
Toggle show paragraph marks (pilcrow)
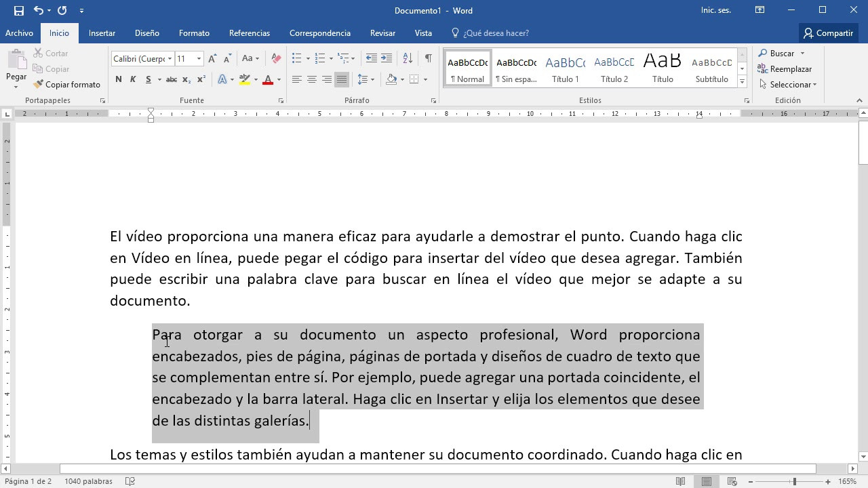pyautogui.click(x=428, y=59)
